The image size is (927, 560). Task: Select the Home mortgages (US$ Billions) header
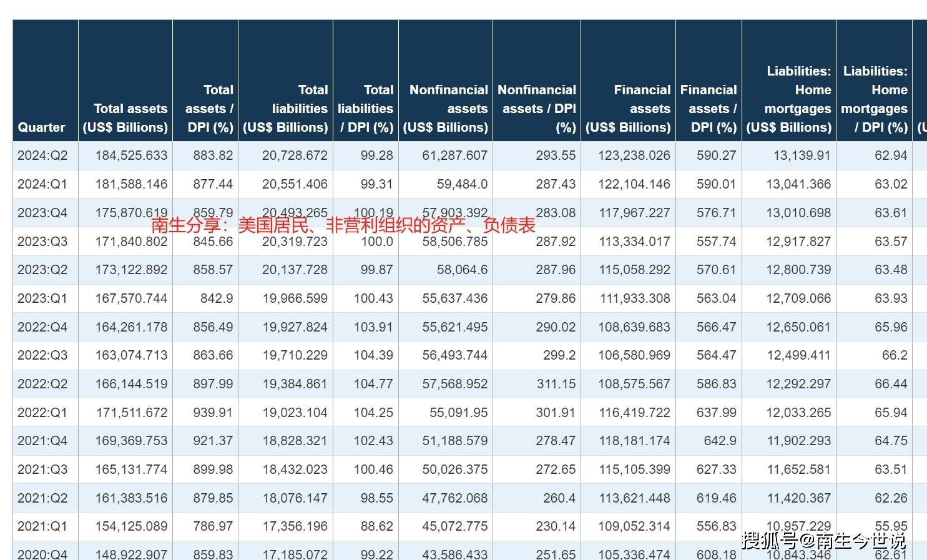coord(789,99)
